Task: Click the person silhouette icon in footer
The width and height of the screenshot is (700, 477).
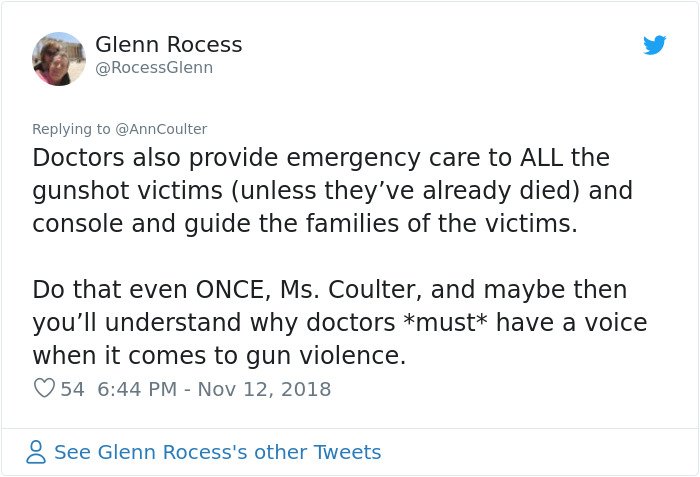Action: (36, 452)
